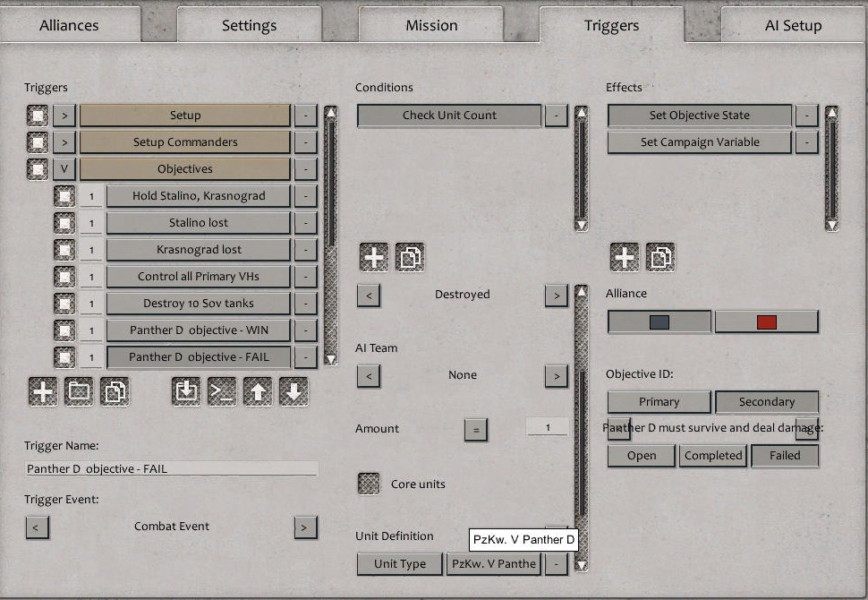Remove the Setup Commanders trigger group
Screen dimensions: 868x600
pyautogui.click(x=305, y=142)
